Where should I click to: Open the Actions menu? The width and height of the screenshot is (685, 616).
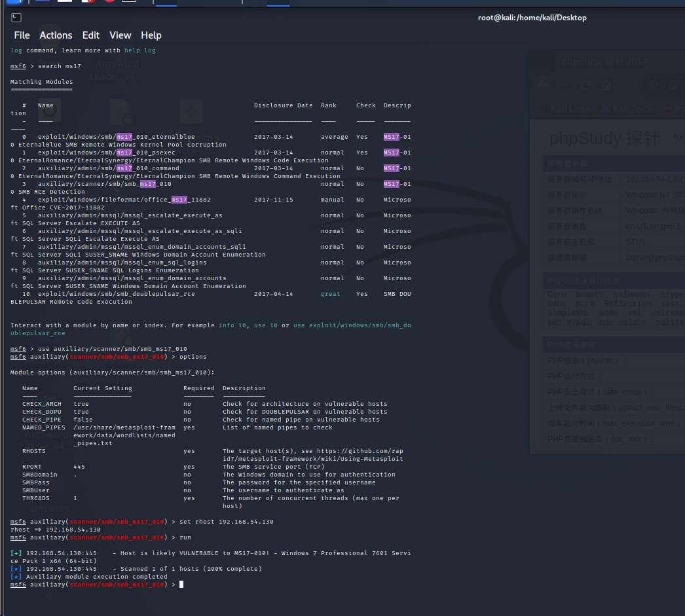[x=56, y=35]
